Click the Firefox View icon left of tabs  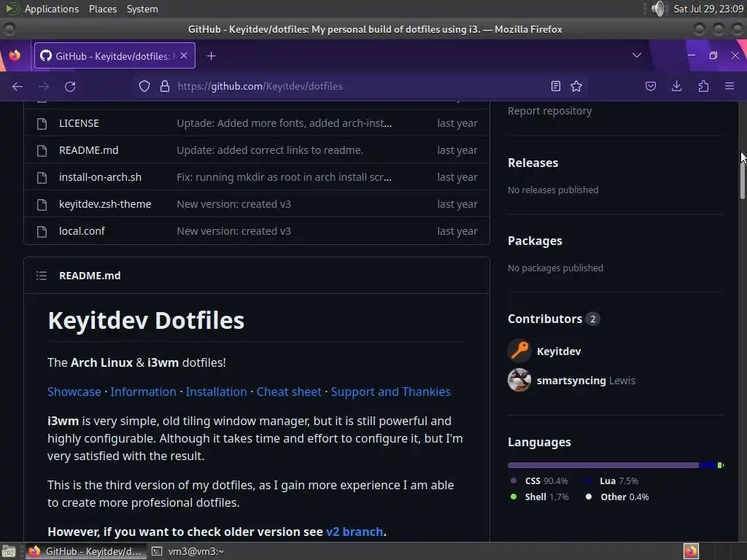[x=15, y=55]
